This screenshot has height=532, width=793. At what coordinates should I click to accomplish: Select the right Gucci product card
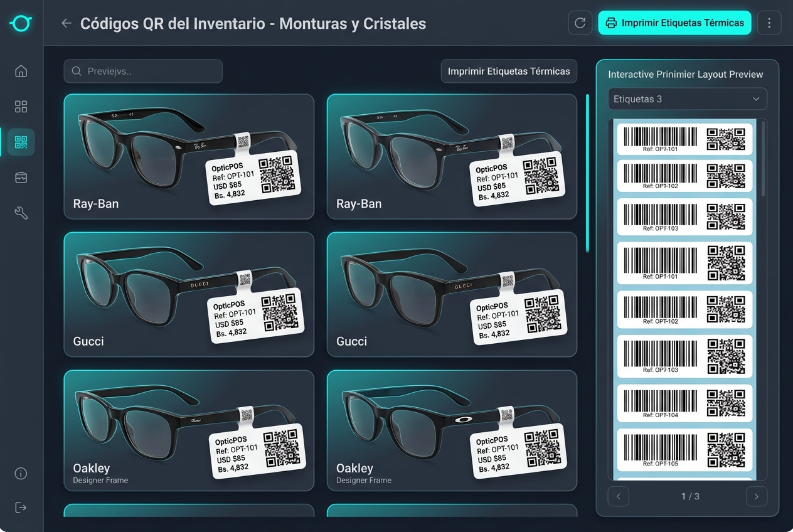coord(452,294)
